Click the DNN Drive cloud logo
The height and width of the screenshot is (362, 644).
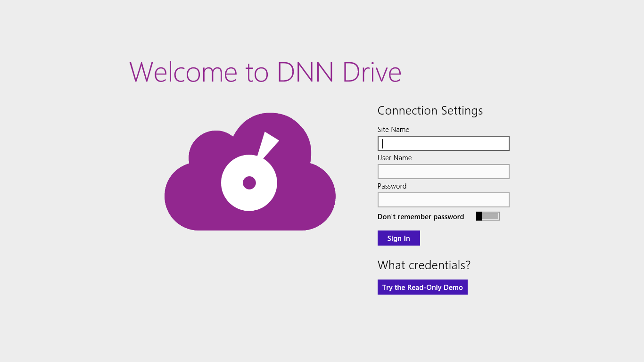pos(250,172)
